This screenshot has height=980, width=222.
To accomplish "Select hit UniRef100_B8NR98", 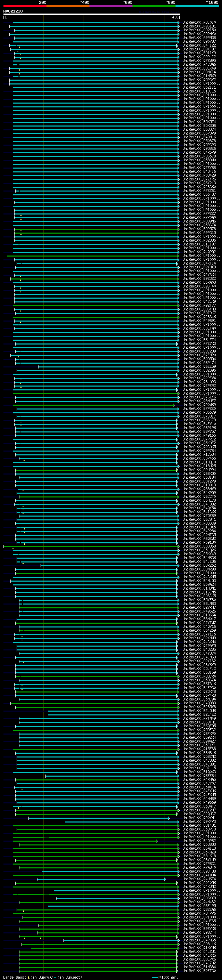I will [x=199, y=569].
